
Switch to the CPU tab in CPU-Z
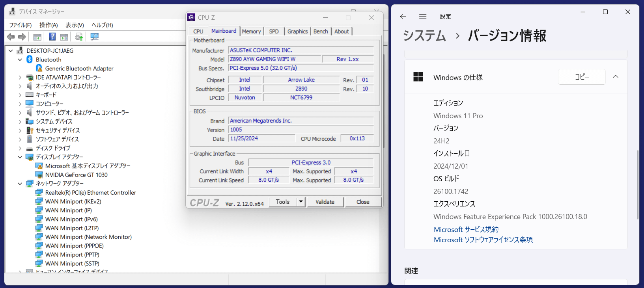198,32
